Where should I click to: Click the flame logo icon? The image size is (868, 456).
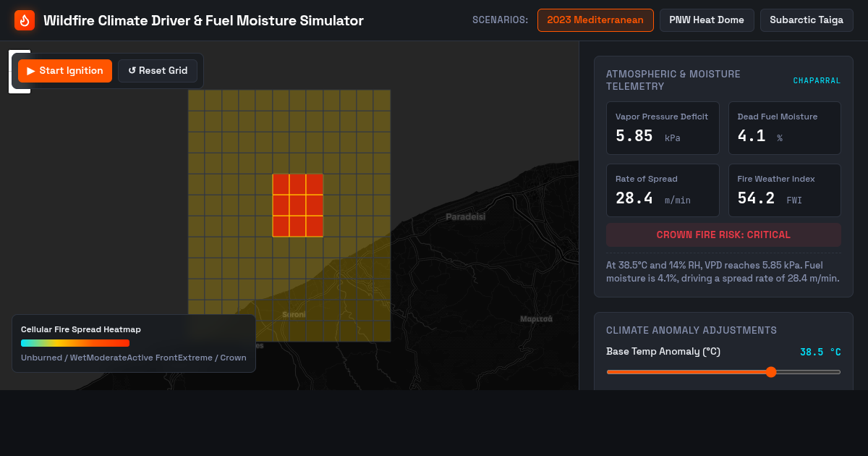click(25, 20)
